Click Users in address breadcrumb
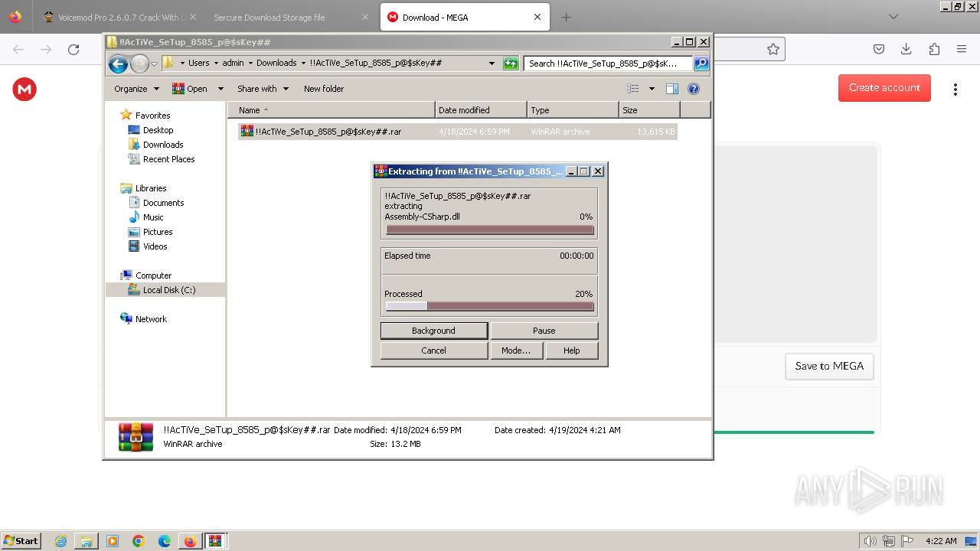This screenshot has width=980, height=551. tap(199, 64)
